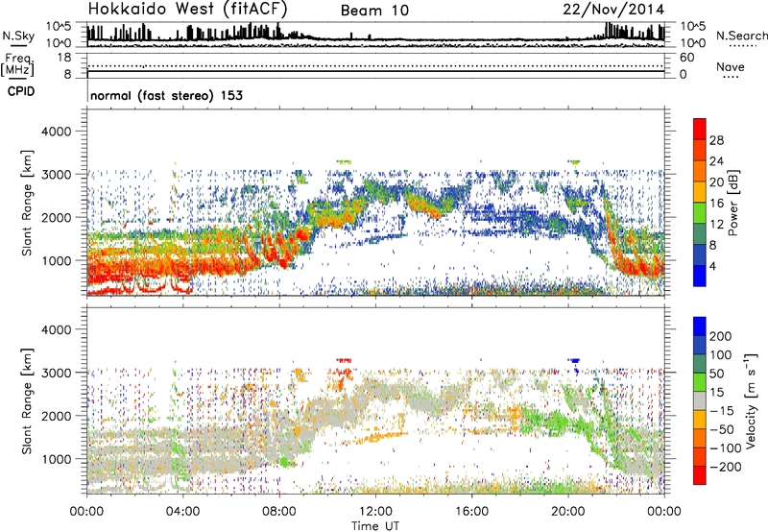Click the '4000' tick of power panel

(56, 132)
